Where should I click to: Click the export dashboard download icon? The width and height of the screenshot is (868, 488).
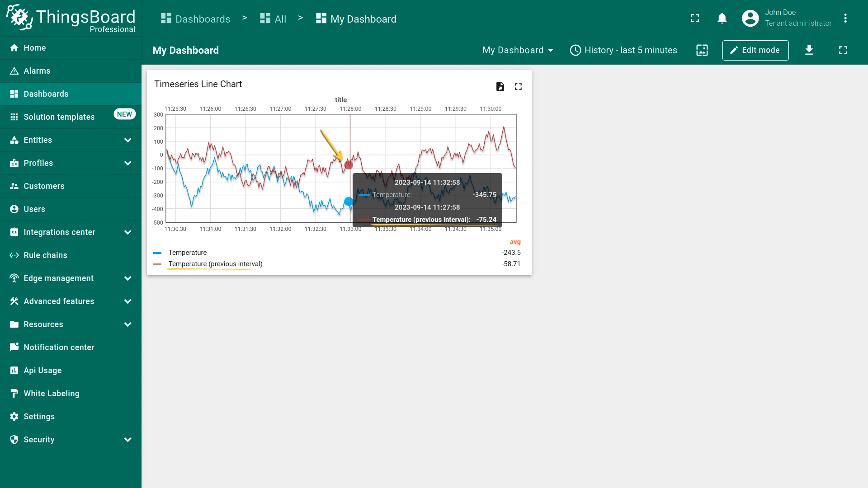point(809,50)
